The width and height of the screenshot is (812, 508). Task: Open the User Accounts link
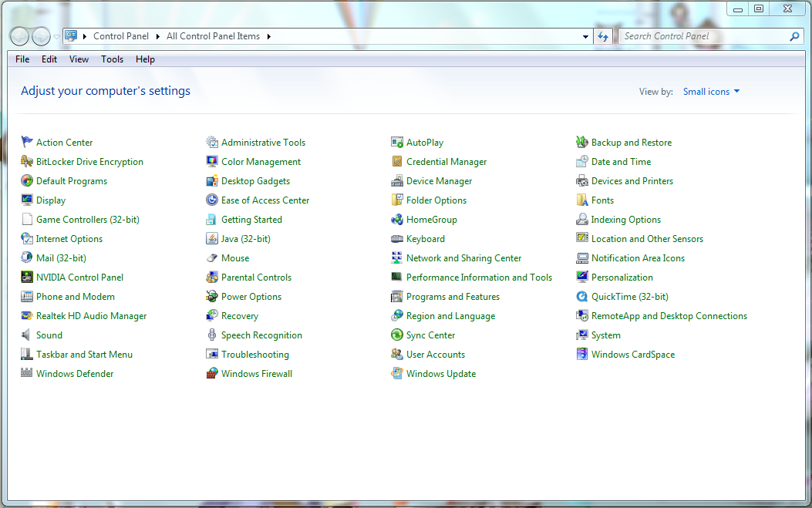tap(436, 354)
